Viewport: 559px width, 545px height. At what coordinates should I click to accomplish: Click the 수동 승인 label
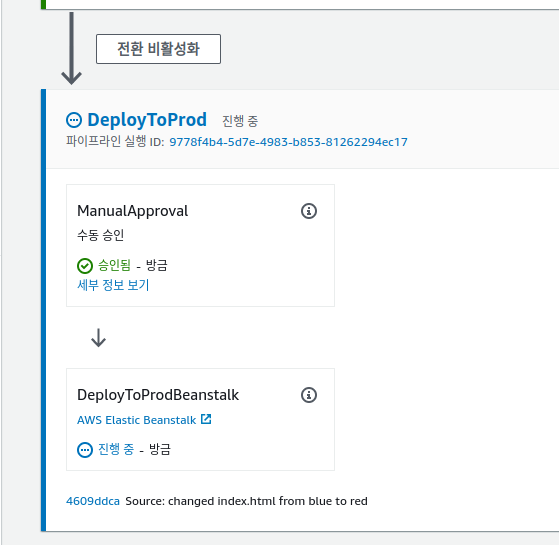(x=101, y=235)
